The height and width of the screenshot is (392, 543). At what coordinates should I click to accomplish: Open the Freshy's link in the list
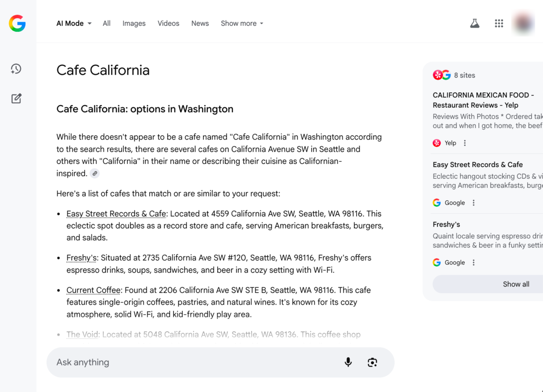pyautogui.click(x=82, y=258)
